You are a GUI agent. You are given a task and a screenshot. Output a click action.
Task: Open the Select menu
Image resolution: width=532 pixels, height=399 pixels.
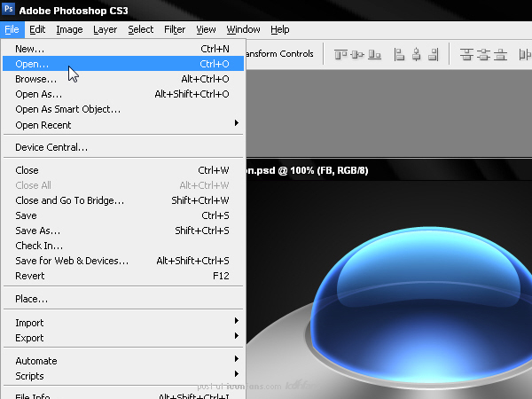coord(141,30)
